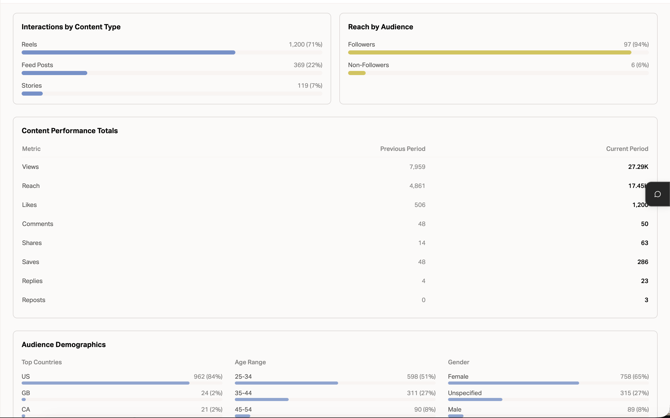Click the Previous Period column header
Image resolution: width=670 pixels, height=418 pixels.
coord(403,149)
